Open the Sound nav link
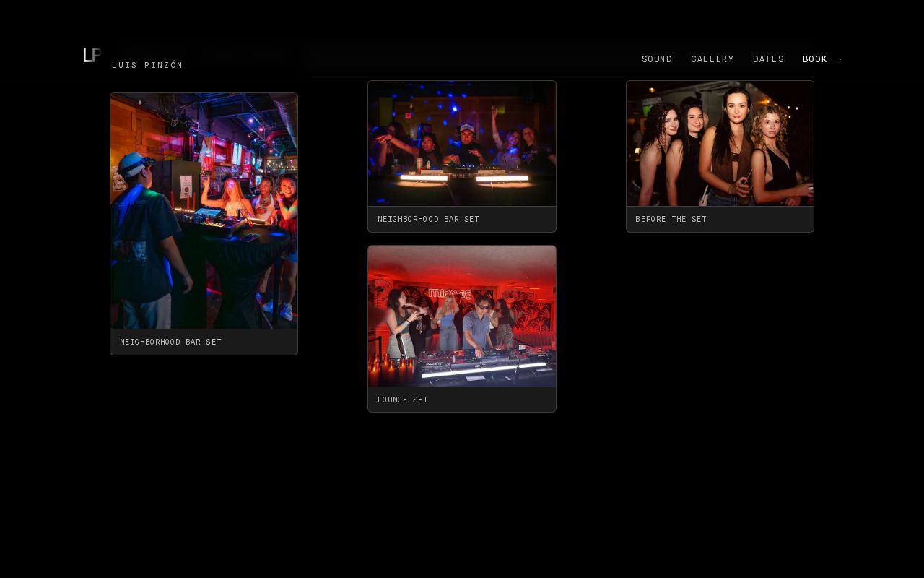924x578 pixels. 657,59
